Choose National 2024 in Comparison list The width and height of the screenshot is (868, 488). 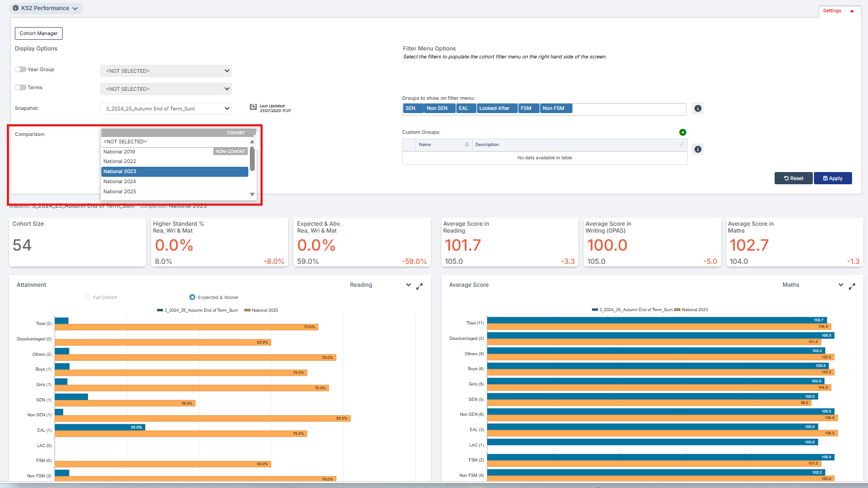[120, 182]
